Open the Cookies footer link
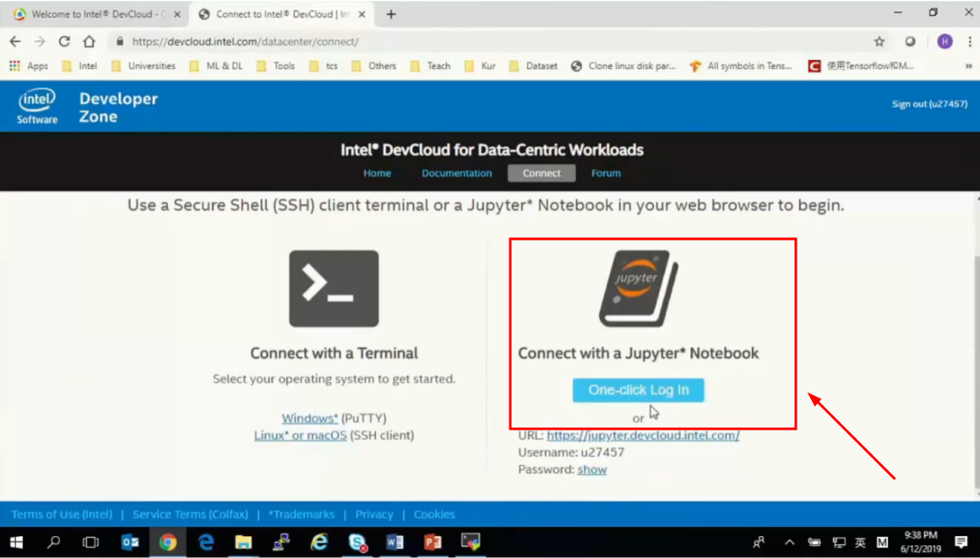The image size is (980, 558). pos(434,514)
